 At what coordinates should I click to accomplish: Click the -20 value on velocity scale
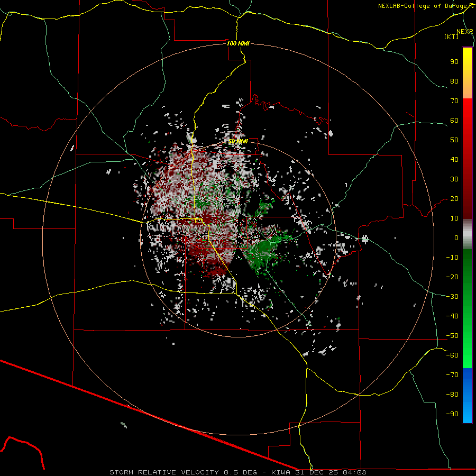pos(452,277)
